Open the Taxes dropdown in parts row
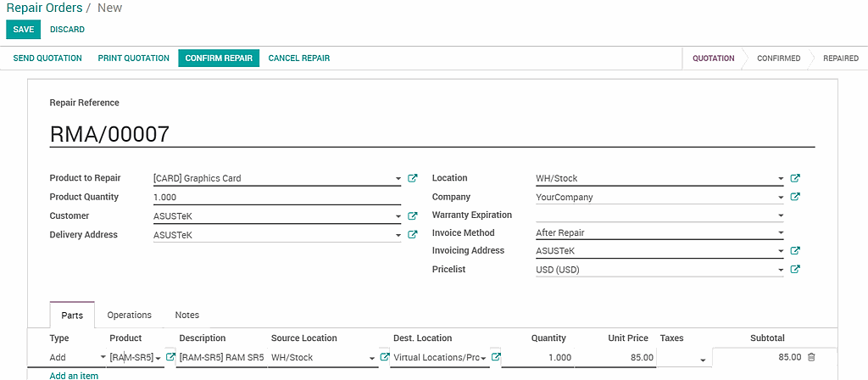The height and width of the screenshot is (380, 868). (702, 360)
